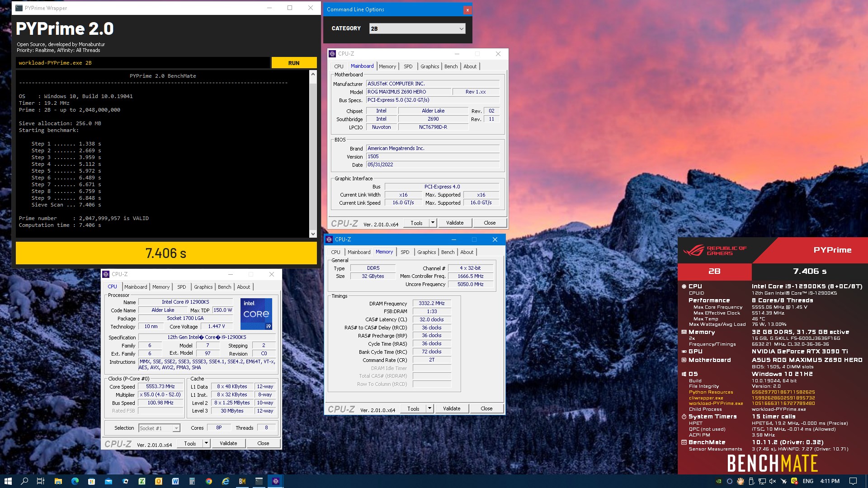Viewport: 868px width, 488px height.
Task: Open Calculator from the taskbar
Action: point(192,481)
